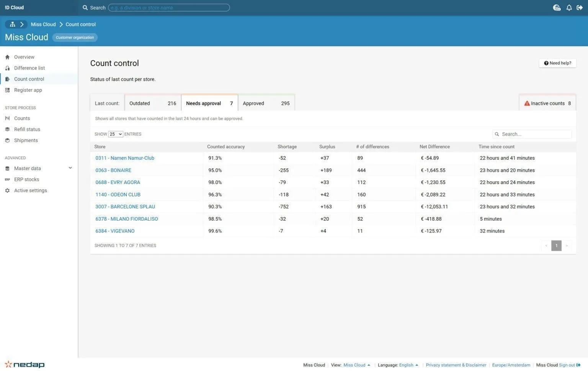
Task: Open the Inactive counts warning panel
Action: click(x=547, y=103)
